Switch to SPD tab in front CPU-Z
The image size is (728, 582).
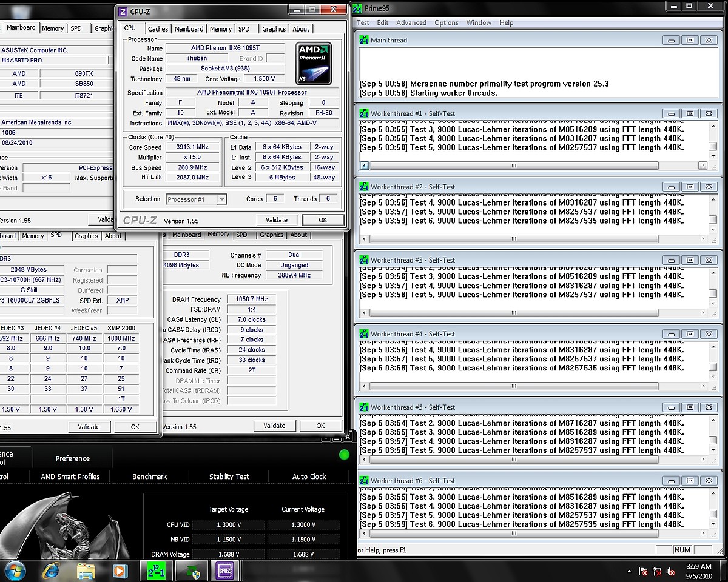coord(244,28)
